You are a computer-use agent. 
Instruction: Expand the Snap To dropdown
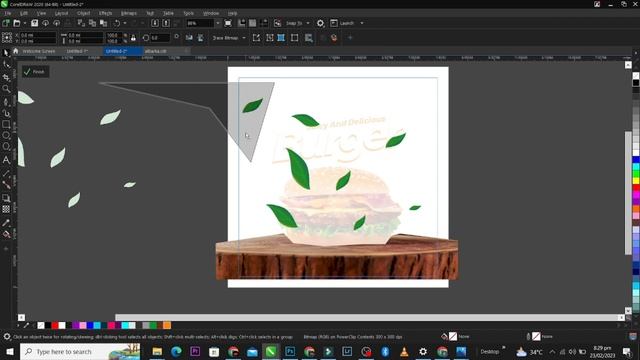(x=308, y=23)
